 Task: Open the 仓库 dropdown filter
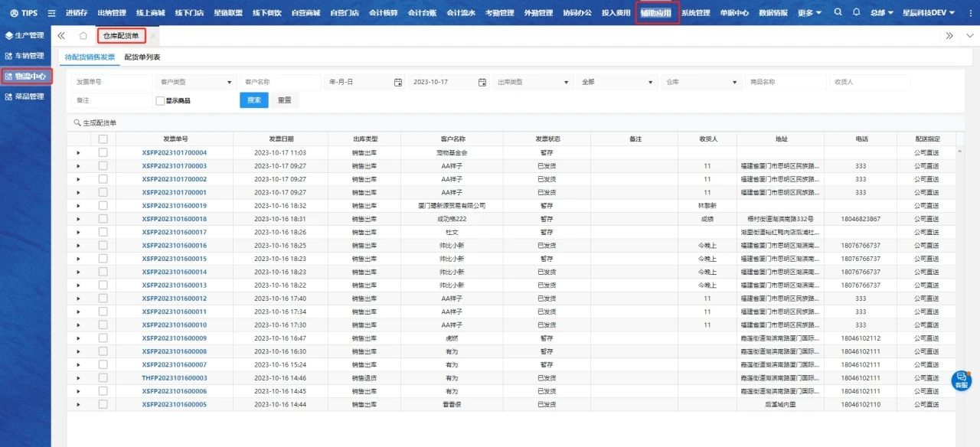point(701,82)
